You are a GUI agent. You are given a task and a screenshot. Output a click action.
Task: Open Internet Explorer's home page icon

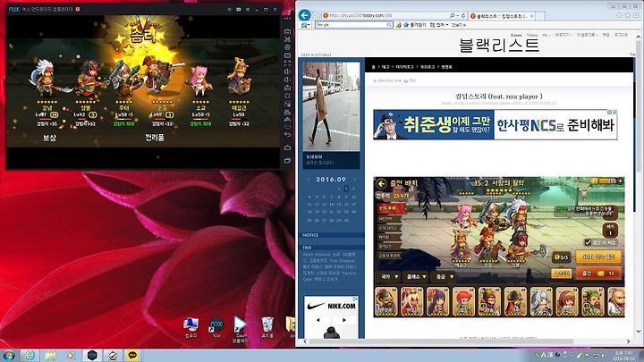coord(619,15)
